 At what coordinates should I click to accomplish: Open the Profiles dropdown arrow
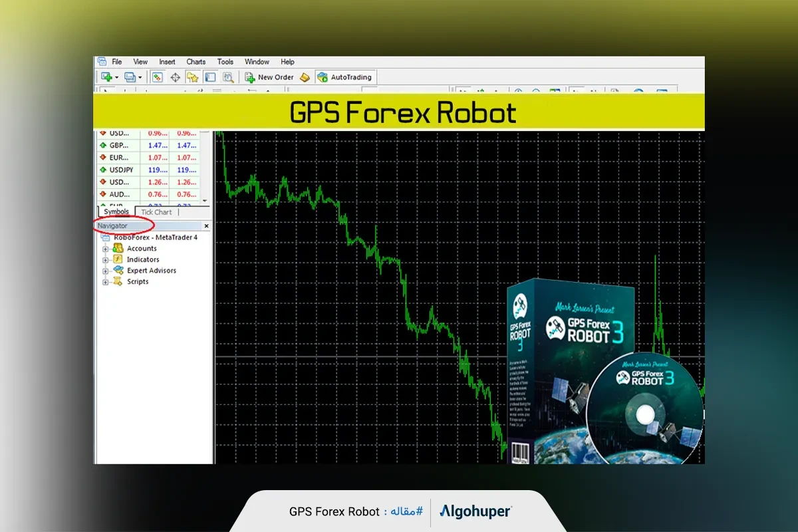pos(140,77)
